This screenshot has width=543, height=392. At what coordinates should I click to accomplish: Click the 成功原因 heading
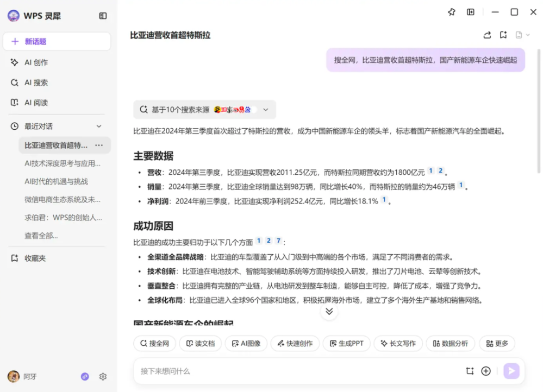click(x=153, y=226)
